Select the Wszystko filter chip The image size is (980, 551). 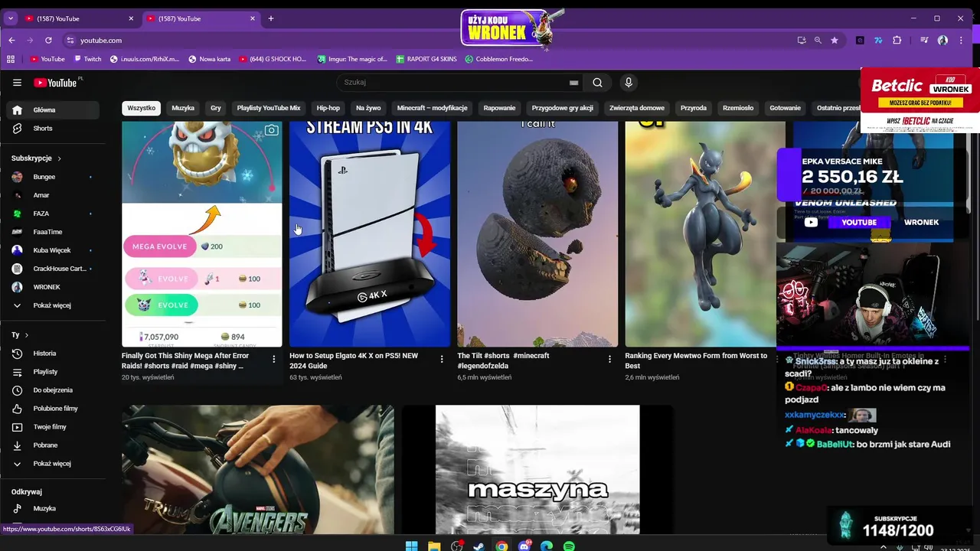point(141,108)
